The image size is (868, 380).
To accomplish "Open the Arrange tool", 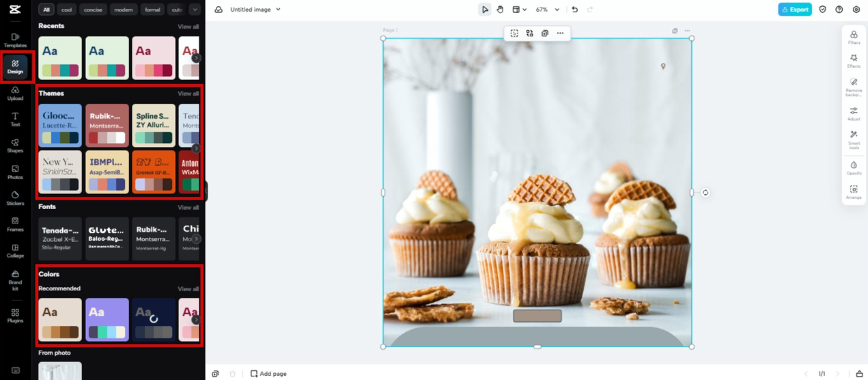I will (854, 192).
